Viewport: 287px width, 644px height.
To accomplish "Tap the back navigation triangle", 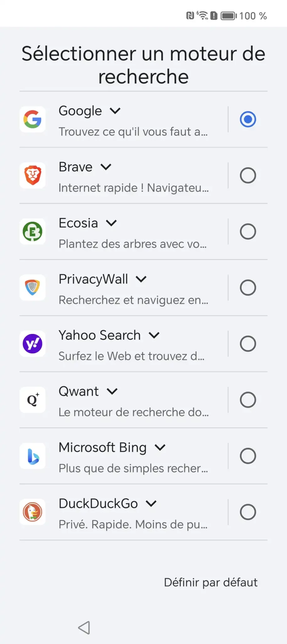I will pyautogui.click(x=84, y=628).
